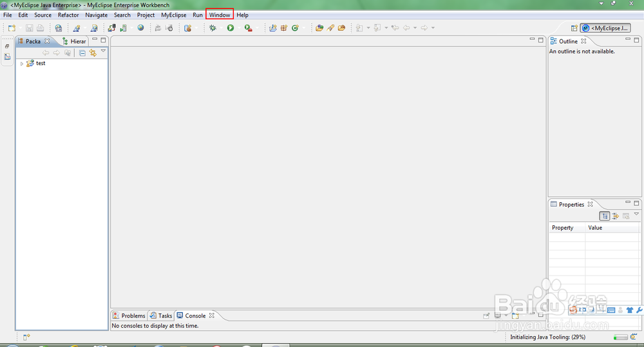Click the Property column header

coord(567,227)
